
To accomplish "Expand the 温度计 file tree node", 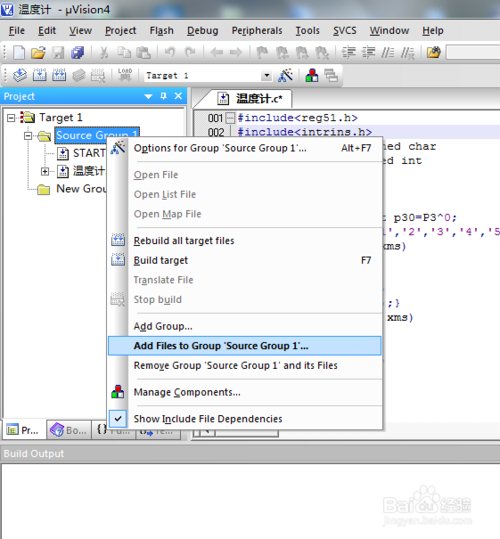I will coord(45,171).
